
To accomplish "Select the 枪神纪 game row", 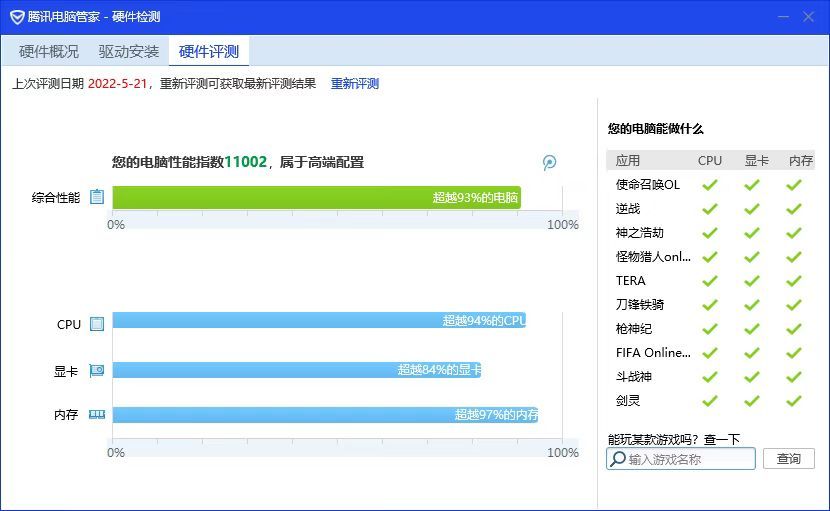I will 710,329.
